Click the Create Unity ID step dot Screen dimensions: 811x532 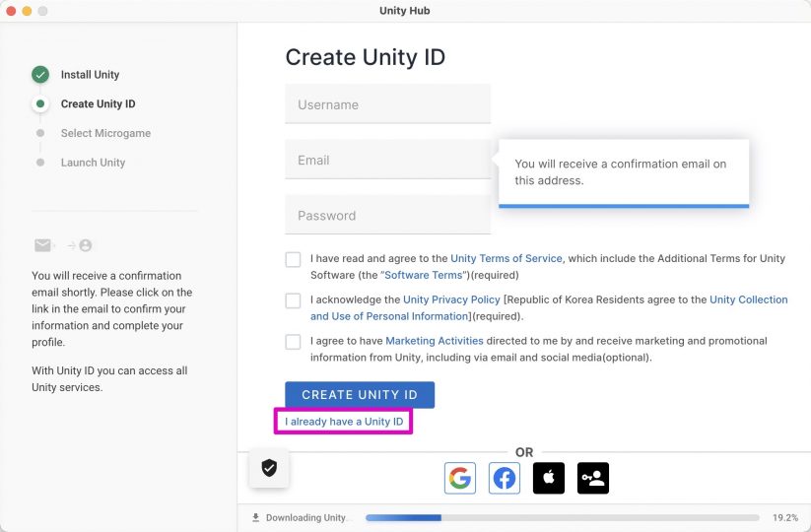point(40,103)
